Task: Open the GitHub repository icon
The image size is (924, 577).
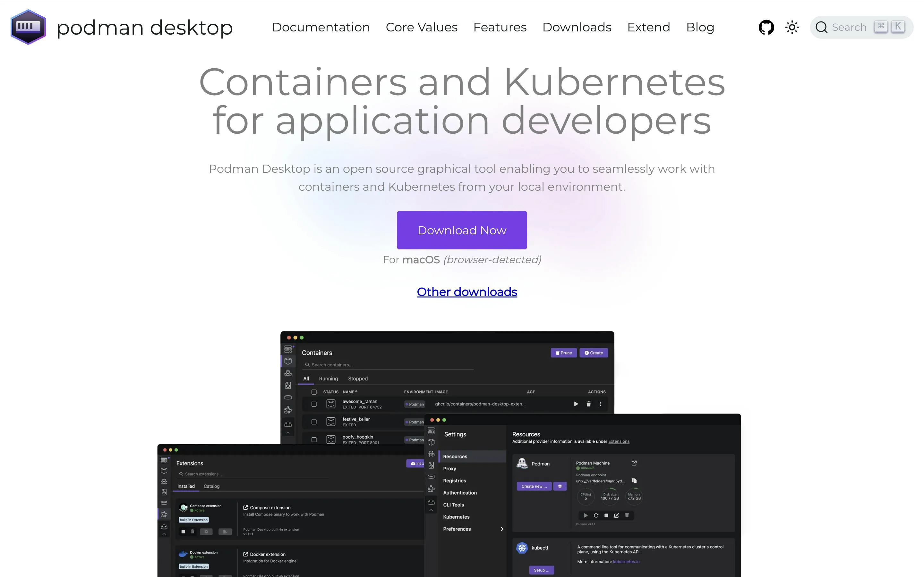Action: tap(766, 27)
